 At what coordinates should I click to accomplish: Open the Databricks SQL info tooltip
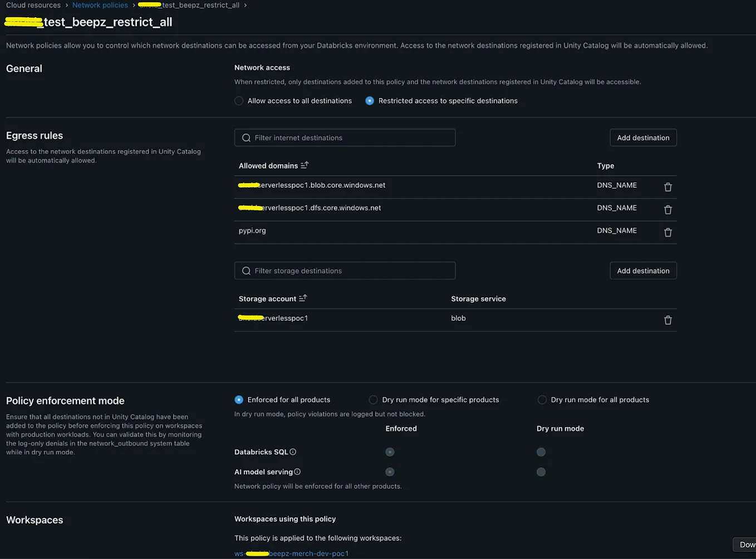tap(294, 452)
